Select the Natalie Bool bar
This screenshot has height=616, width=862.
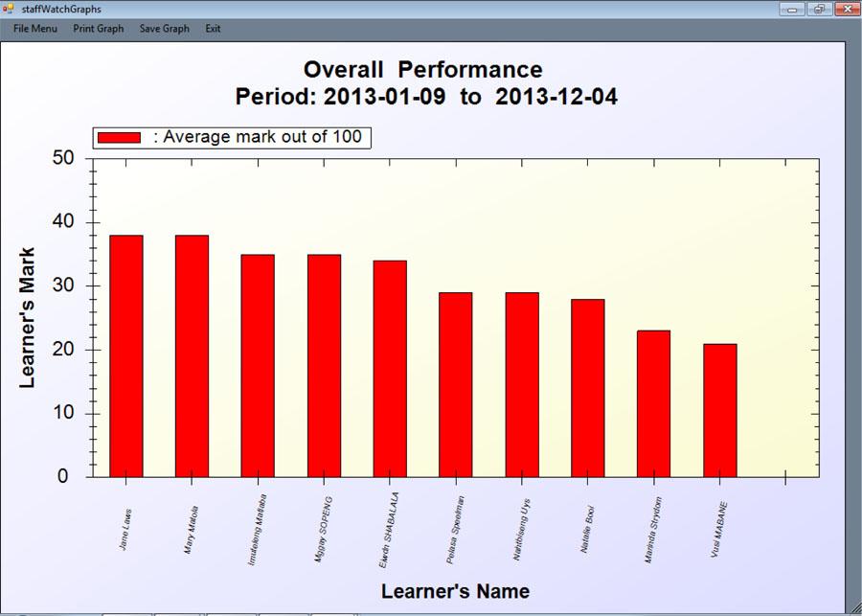pos(587,387)
